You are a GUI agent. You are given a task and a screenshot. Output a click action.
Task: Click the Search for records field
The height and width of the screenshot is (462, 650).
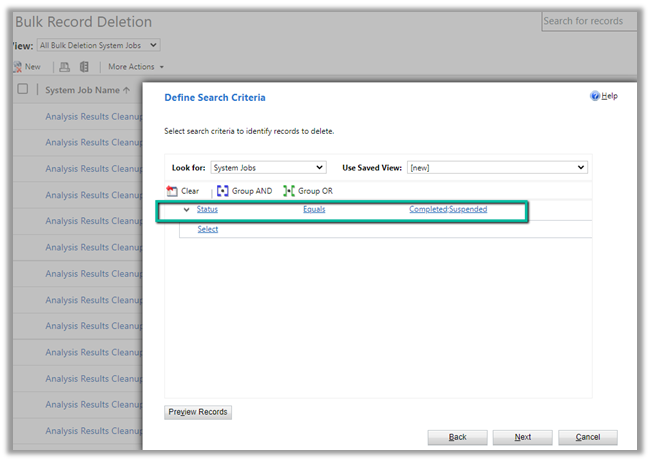(596, 21)
